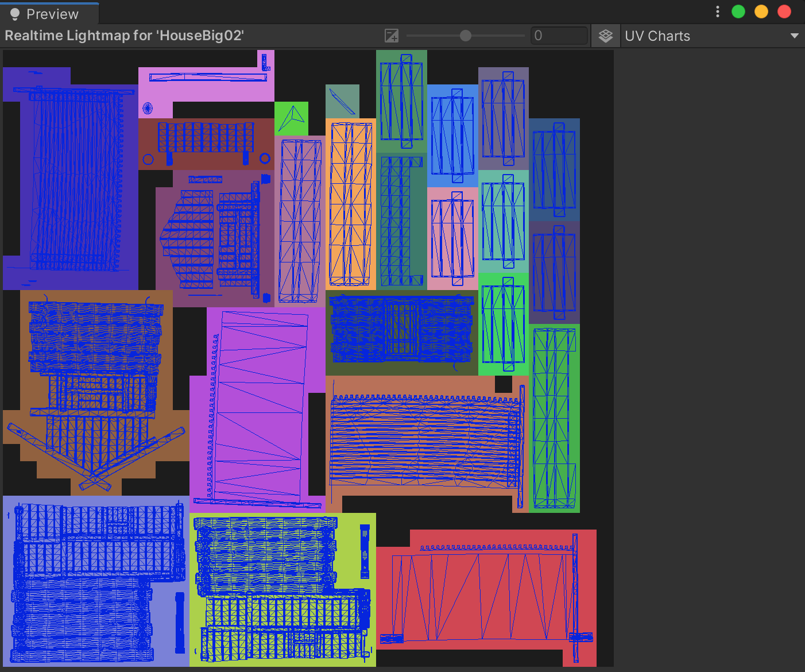Viewport: 805px width, 672px height.
Task: Click the dropdown arrow next to UV Charts
Action: point(794,36)
